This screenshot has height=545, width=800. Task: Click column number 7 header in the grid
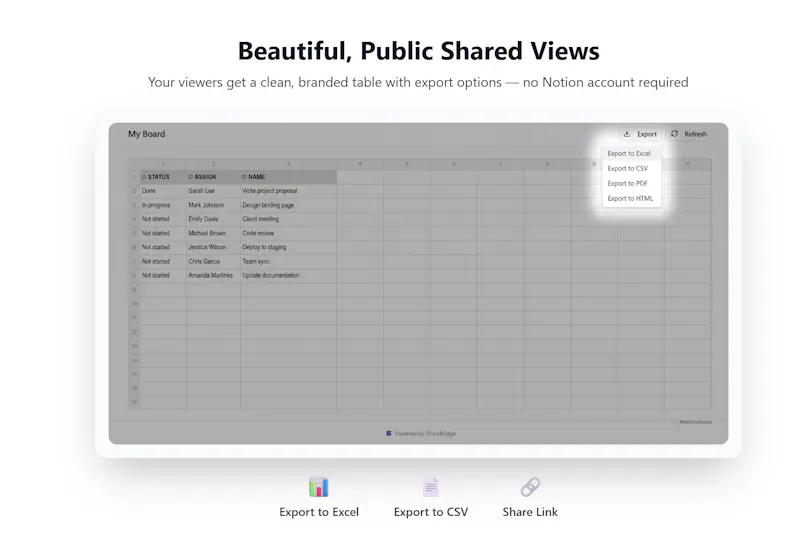[501, 164]
